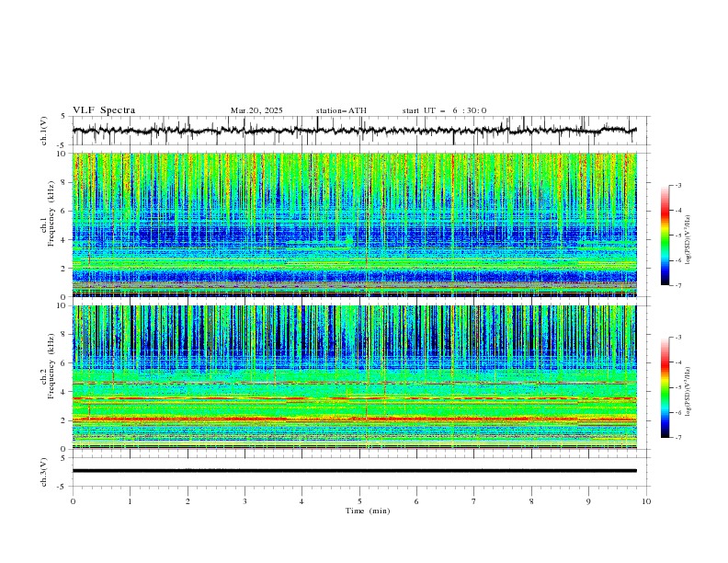
Task: Click the "-7" tick on the ch.1 color bar
Action: [678, 286]
